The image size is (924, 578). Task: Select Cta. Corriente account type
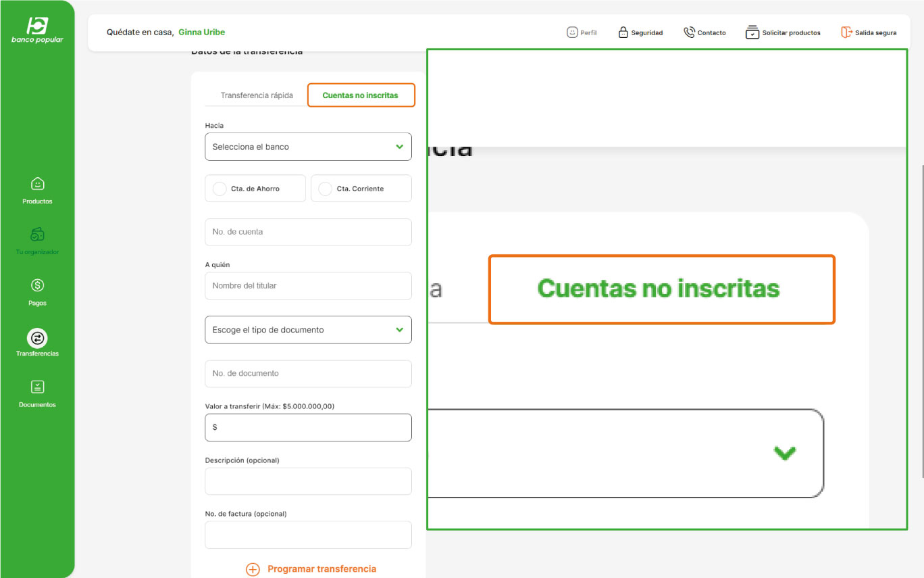(361, 188)
